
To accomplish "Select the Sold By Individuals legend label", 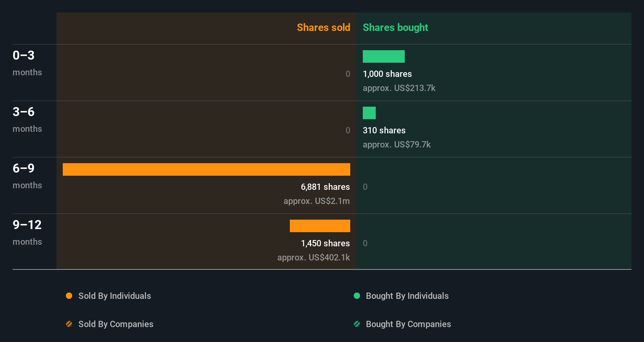I will 115,296.
